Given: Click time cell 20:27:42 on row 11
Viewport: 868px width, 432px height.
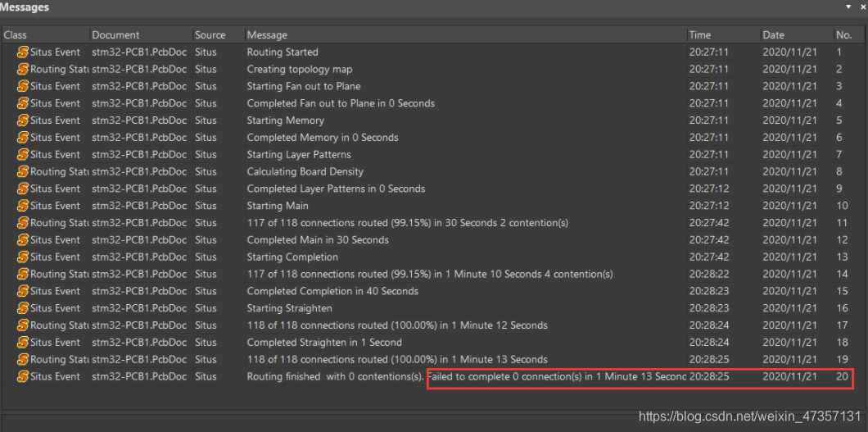Looking at the screenshot, I should tap(709, 223).
